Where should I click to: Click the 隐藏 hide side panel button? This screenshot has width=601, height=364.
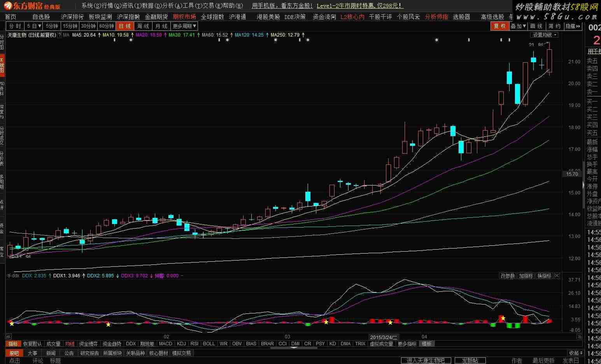pyautogui.click(x=573, y=26)
